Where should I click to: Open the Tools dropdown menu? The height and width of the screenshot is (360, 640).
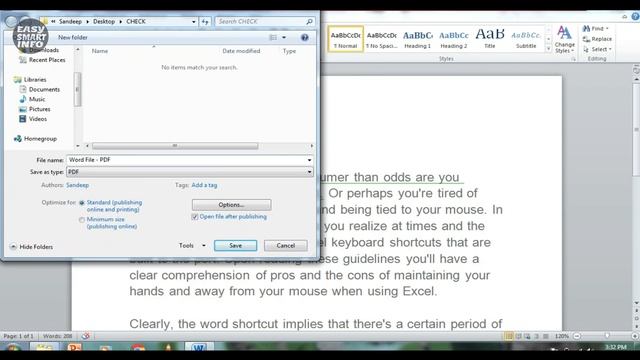click(192, 245)
